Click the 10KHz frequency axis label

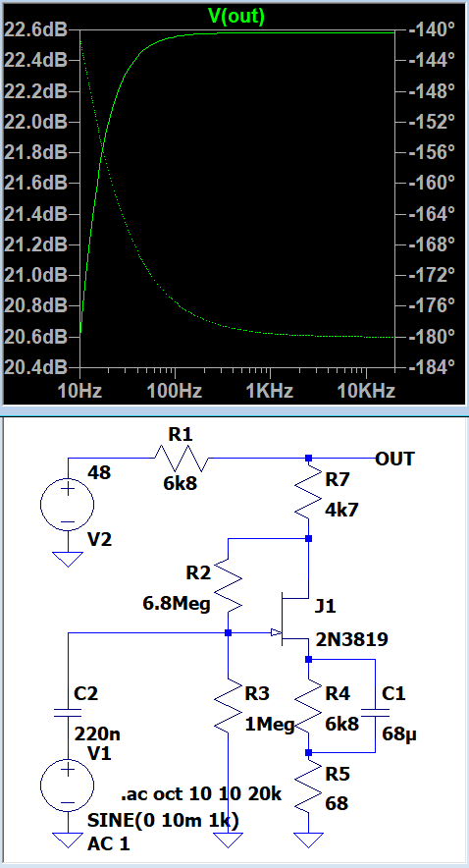(366, 392)
